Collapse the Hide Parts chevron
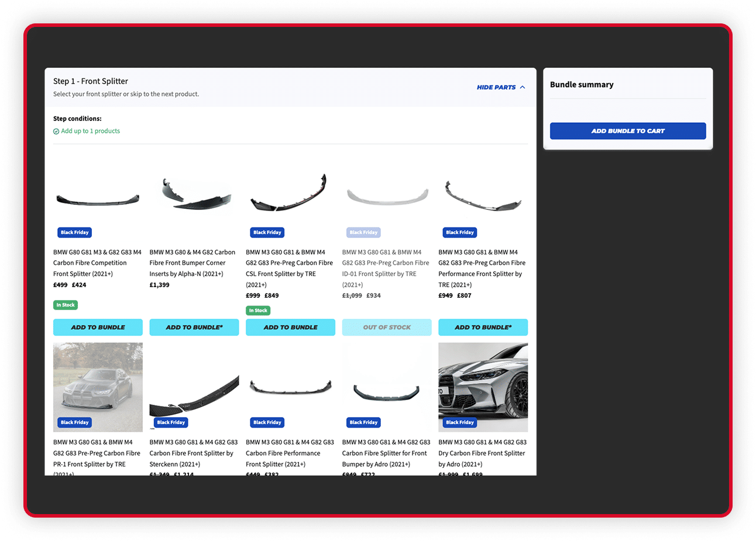This screenshot has width=756, height=541. 522,87
